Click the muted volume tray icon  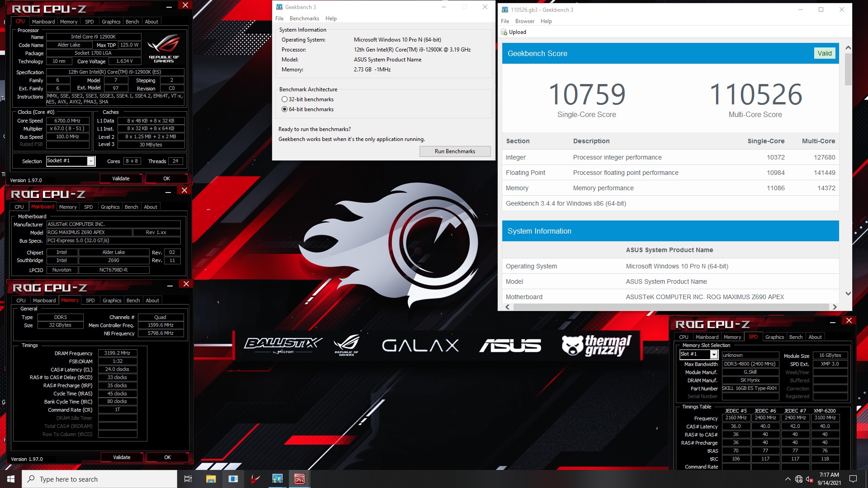[810, 479]
